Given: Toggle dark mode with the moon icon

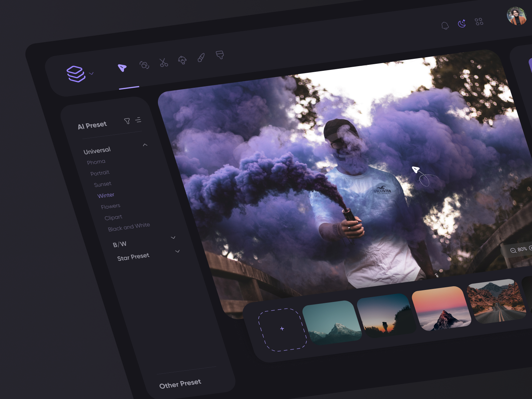Looking at the screenshot, I should (x=462, y=23).
